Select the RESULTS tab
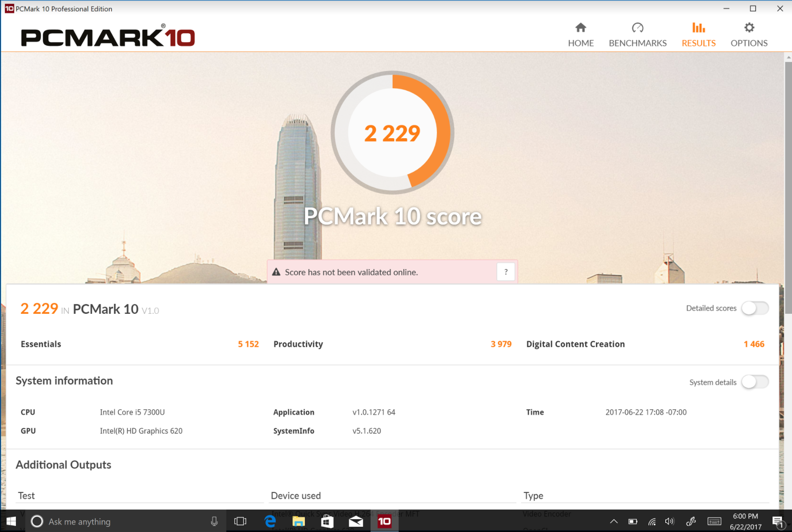The width and height of the screenshot is (792, 532). coord(698,35)
